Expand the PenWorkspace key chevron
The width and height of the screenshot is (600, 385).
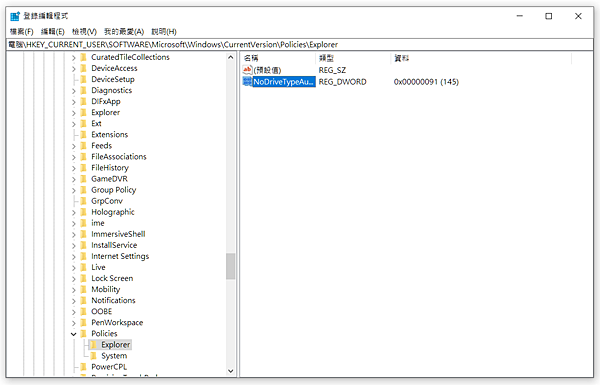pyautogui.click(x=74, y=323)
